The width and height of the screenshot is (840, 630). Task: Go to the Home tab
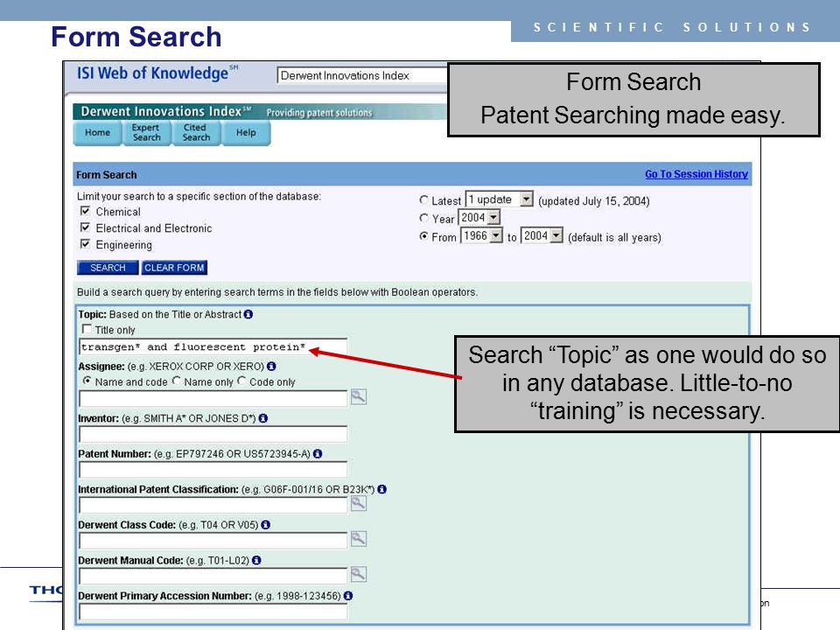tap(97, 132)
